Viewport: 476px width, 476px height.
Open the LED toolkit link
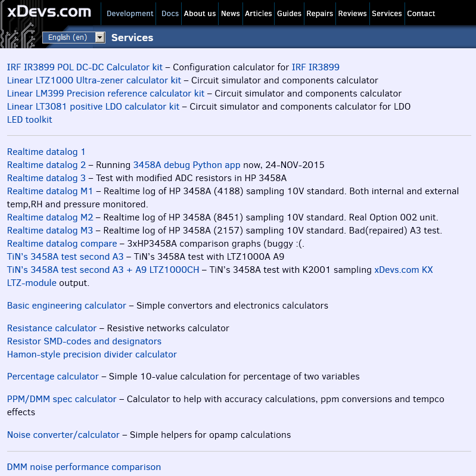point(29,120)
